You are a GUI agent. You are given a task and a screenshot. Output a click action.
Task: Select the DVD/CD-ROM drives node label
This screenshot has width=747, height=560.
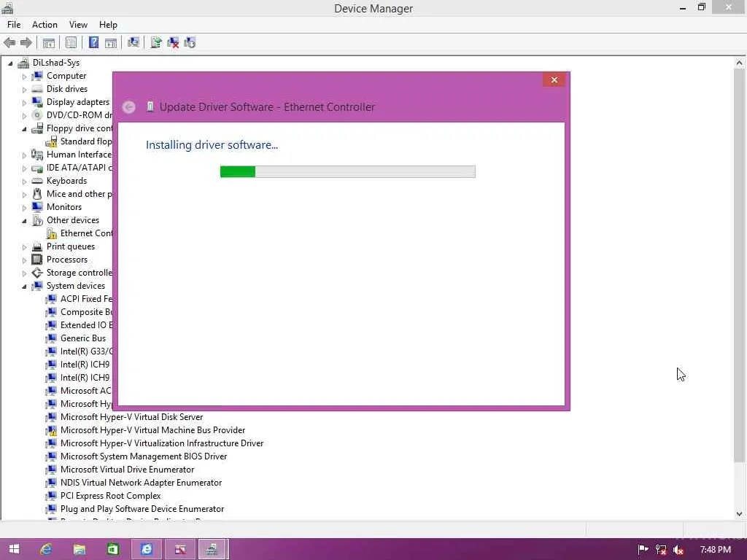point(79,115)
